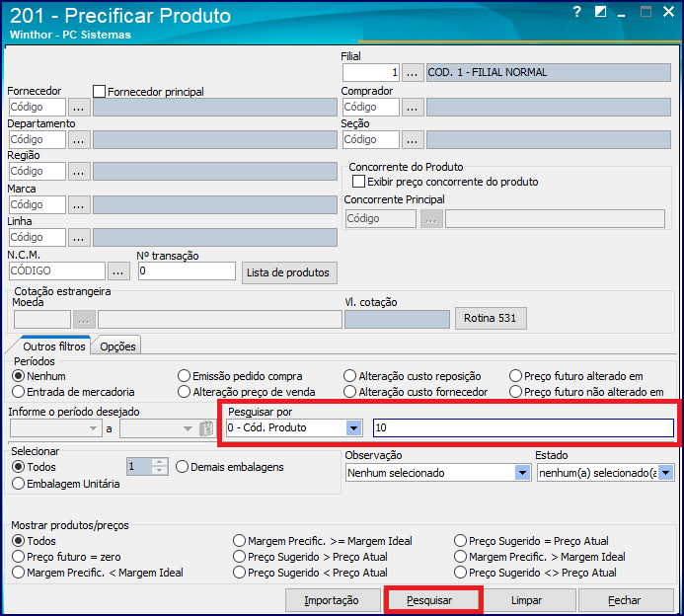Select Alteração preço de venda radio

click(x=185, y=392)
